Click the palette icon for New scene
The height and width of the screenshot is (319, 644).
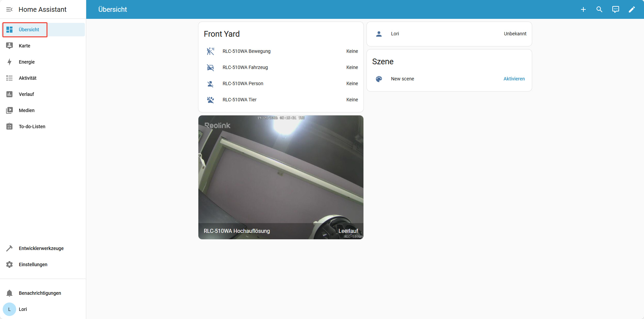(379, 79)
